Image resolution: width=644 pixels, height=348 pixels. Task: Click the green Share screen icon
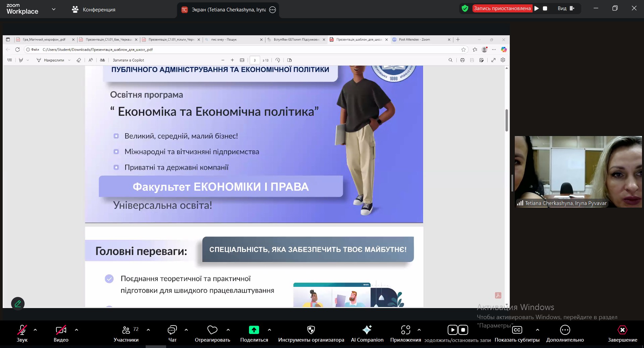pyautogui.click(x=254, y=330)
